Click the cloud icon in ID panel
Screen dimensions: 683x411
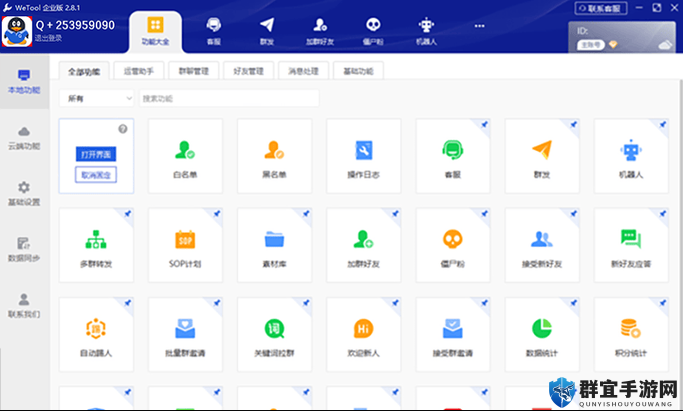tap(665, 45)
